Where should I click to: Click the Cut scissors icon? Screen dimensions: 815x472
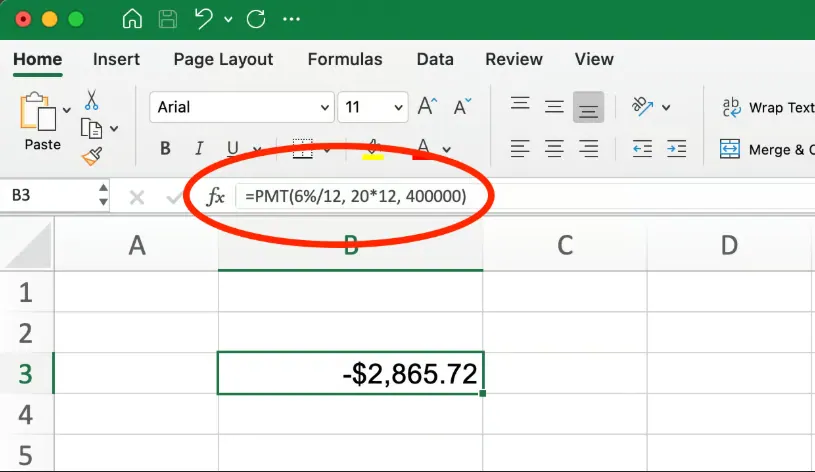point(92,100)
